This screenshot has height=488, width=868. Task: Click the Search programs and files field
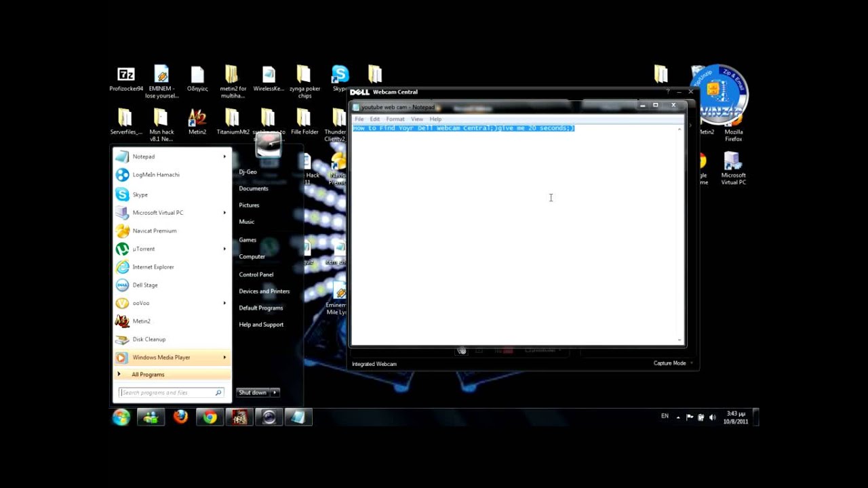click(x=171, y=392)
